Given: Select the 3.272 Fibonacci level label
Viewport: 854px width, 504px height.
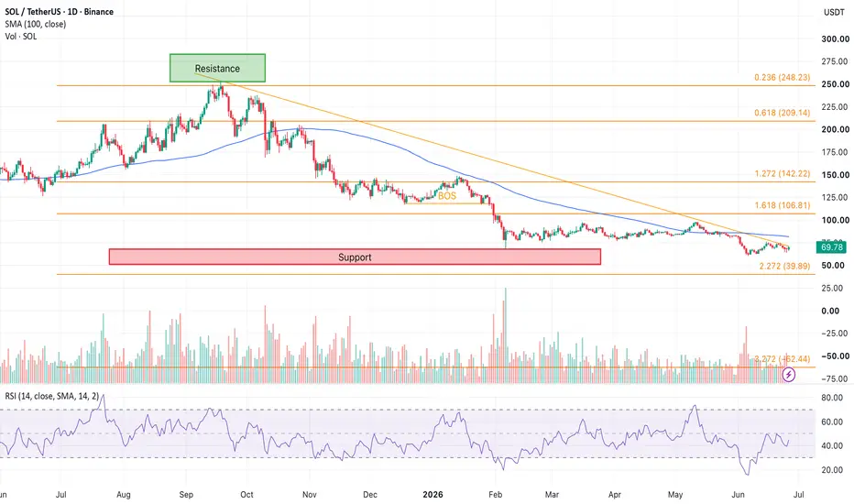Looking at the screenshot, I should point(783,359).
